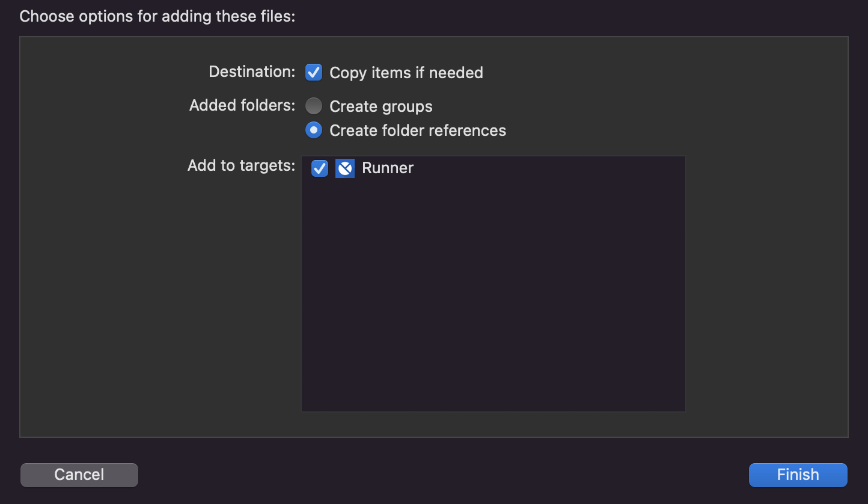Select the Create groups radio button
868x504 pixels.
tap(314, 106)
